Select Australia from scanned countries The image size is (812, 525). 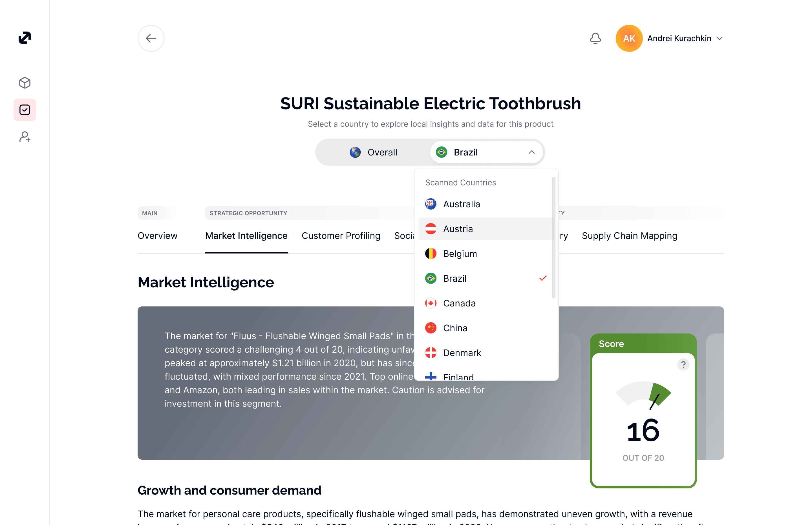[461, 204]
